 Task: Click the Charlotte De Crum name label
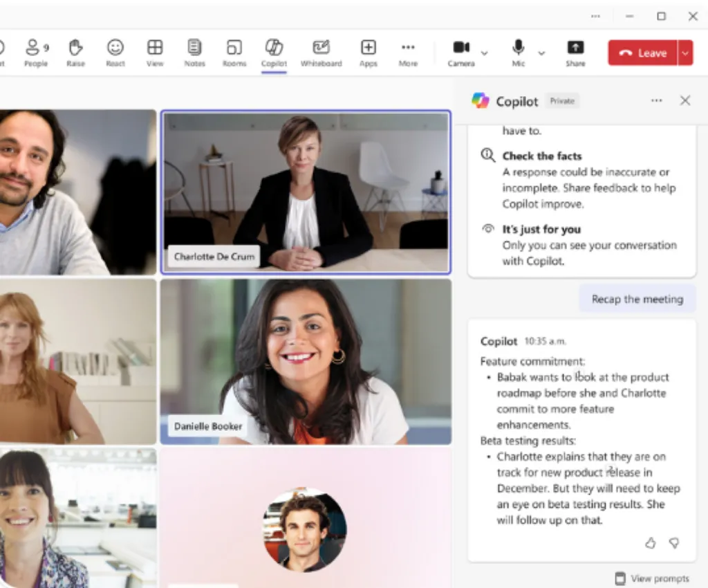click(214, 257)
